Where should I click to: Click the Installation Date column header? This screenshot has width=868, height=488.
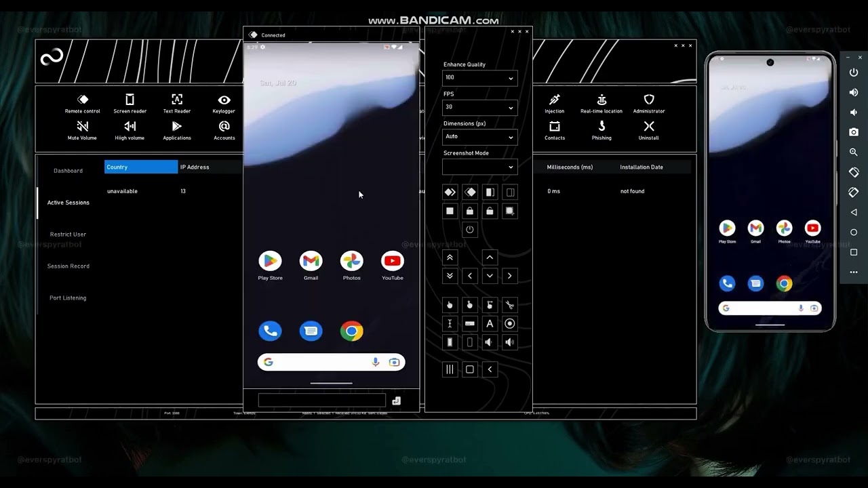[642, 167]
